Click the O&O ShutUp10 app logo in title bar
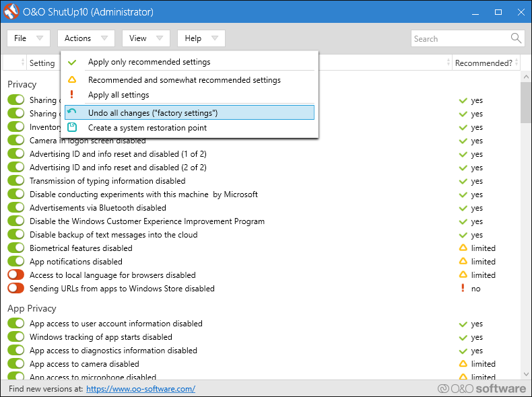This screenshot has height=397, width=532. [x=11, y=11]
